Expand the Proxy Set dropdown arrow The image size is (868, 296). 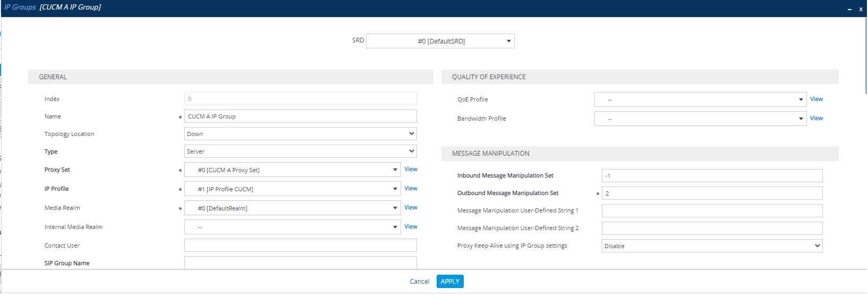coord(395,170)
